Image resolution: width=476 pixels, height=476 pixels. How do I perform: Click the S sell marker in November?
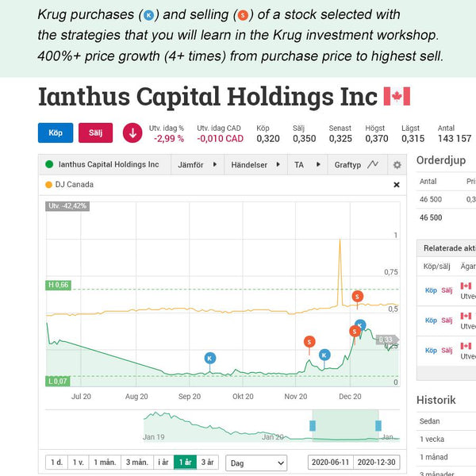309,342
